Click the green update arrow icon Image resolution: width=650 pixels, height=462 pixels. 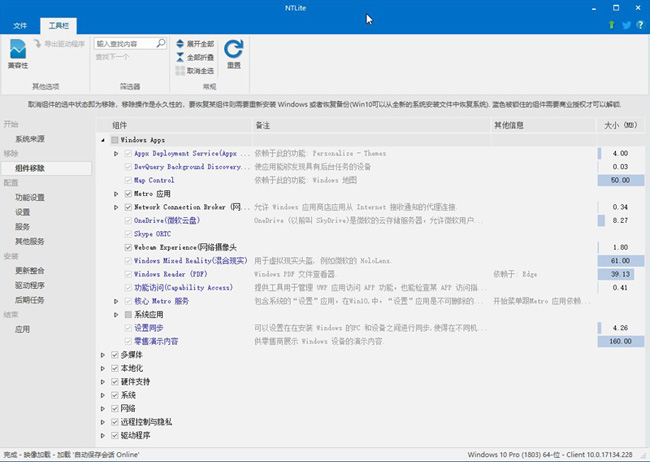click(611, 24)
